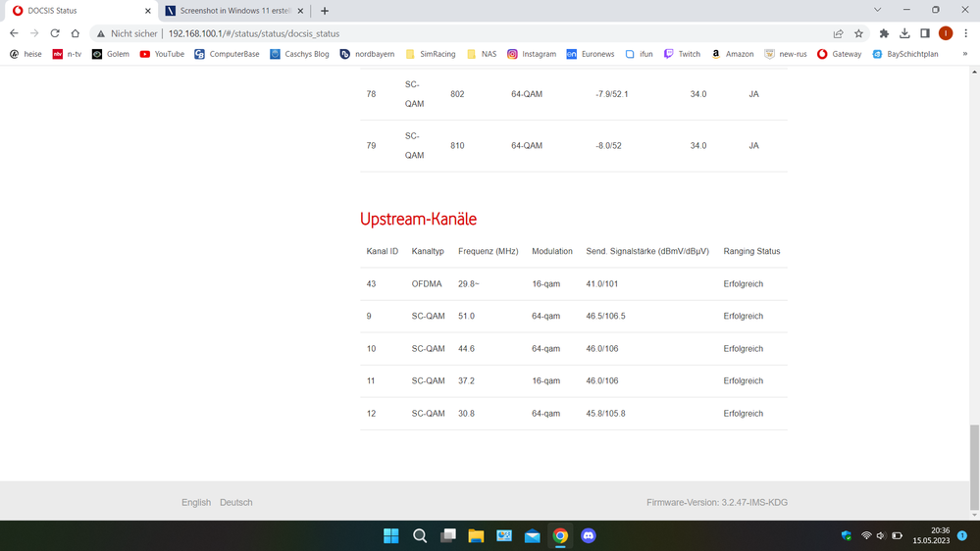This screenshot has height=551, width=980.
Task: Open the heise bookmark
Action: [x=26, y=54]
